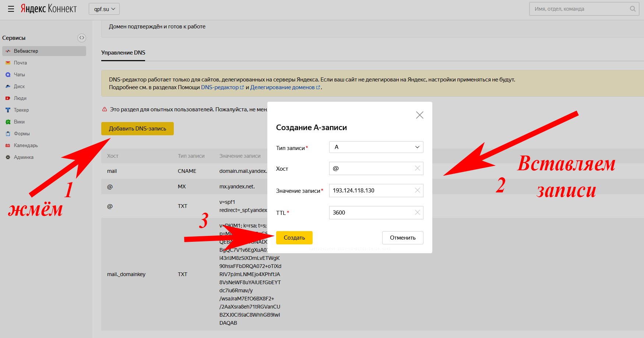Click the Хост column header
This screenshot has width=644, height=338.
113,156
